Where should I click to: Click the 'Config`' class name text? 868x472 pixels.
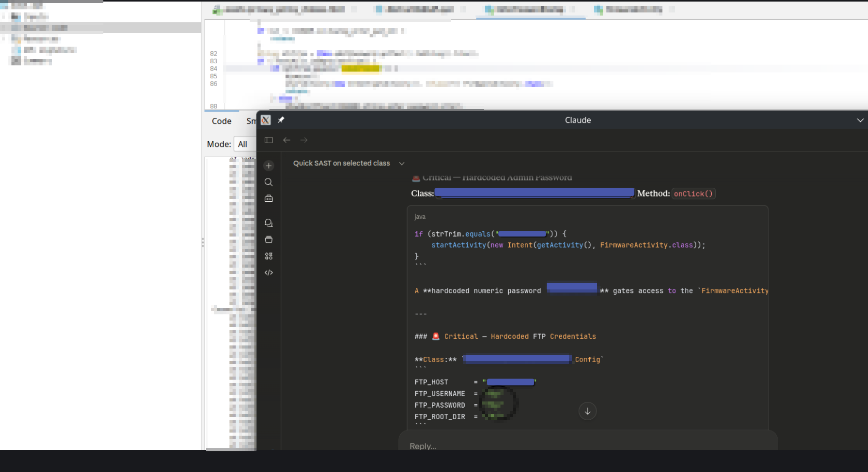(589, 359)
